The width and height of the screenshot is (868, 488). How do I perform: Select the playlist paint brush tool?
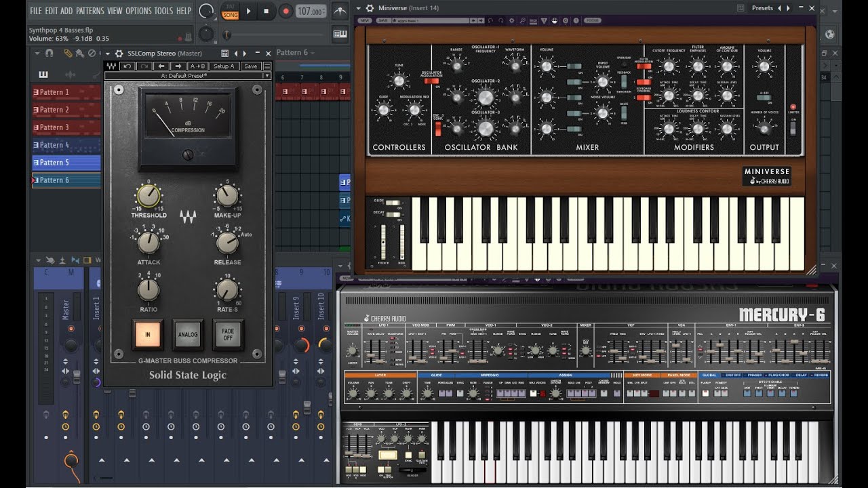coord(79,53)
